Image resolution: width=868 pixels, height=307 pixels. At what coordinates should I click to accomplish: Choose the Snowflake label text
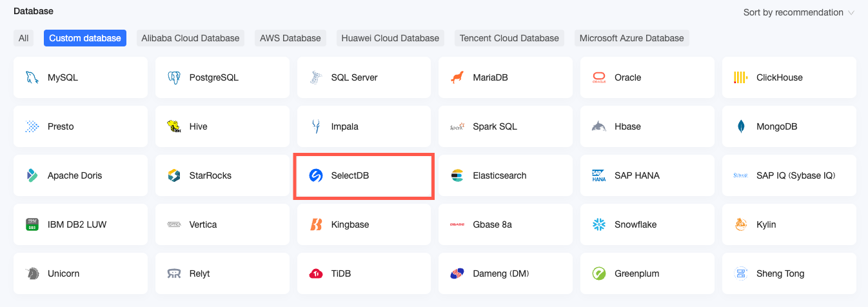pos(636,224)
